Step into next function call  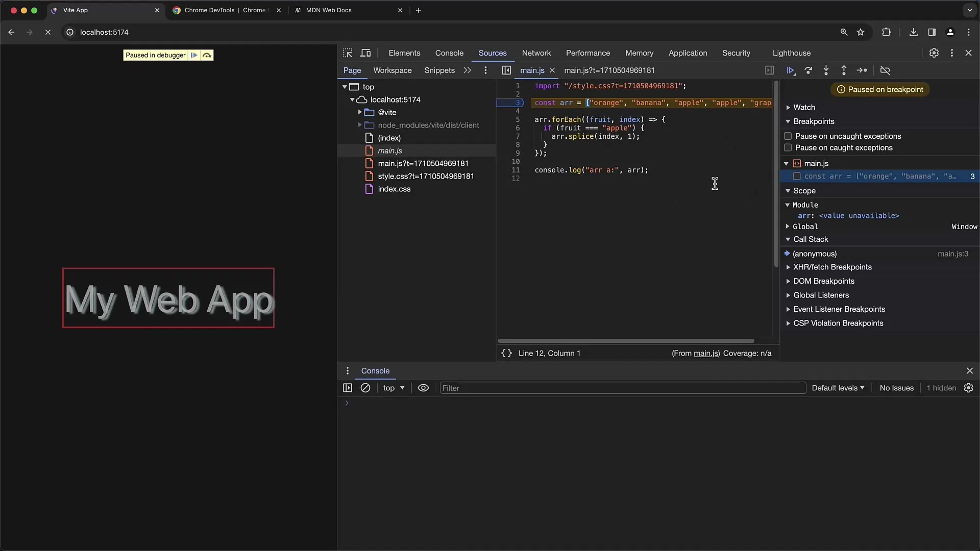click(x=826, y=70)
